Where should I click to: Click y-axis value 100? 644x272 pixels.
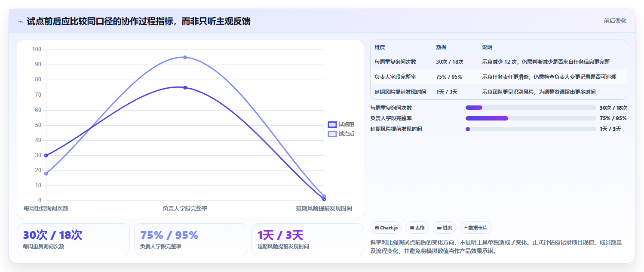click(x=37, y=49)
